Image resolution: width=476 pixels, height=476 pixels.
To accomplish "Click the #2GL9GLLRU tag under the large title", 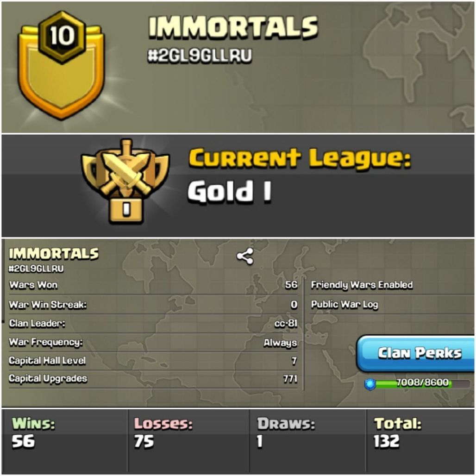I will 200,56.
